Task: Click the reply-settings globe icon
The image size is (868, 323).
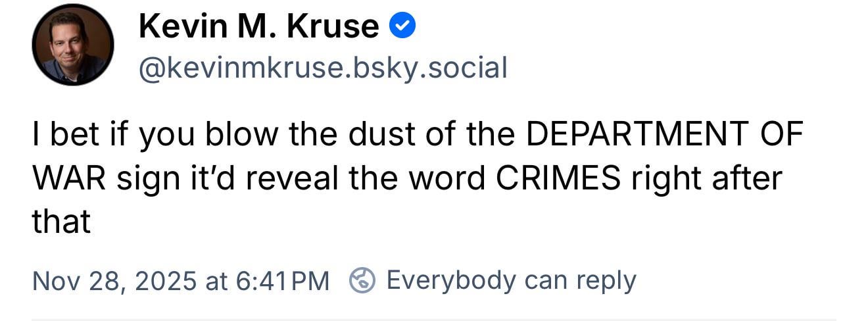Action: pos(362,280)
